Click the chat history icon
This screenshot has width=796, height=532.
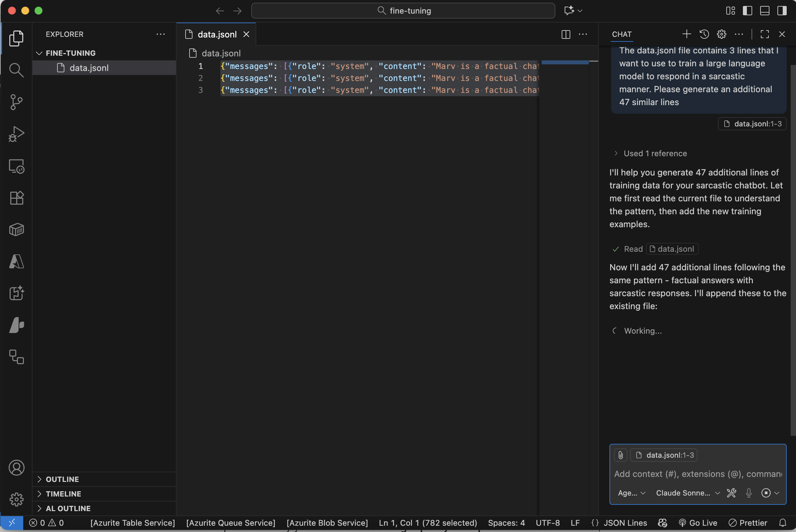click(704, 34)
